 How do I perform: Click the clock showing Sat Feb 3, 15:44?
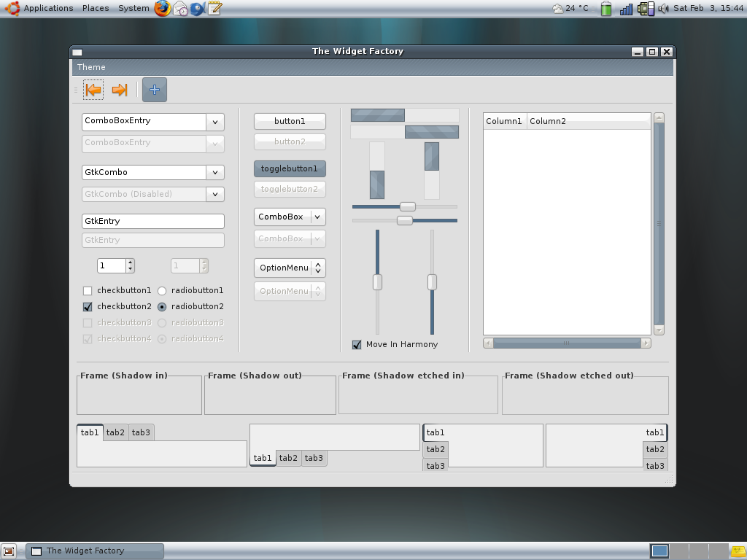(x=708, y=8)
